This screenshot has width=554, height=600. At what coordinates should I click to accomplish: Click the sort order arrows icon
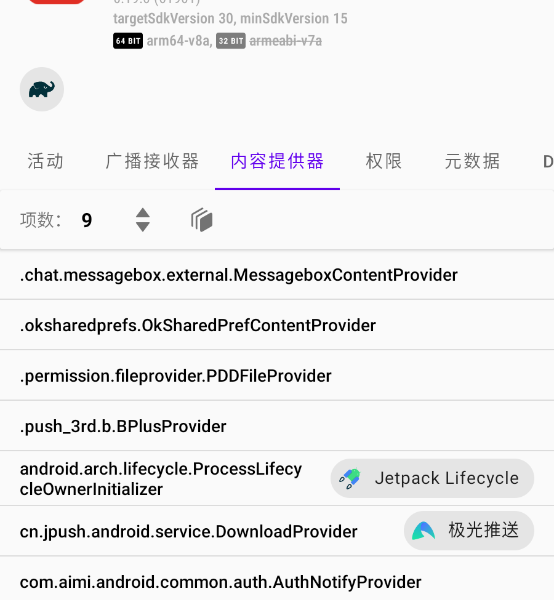coord(143,220)
